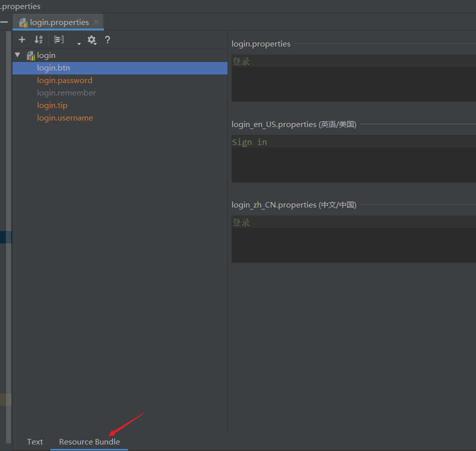The height and width of the screenshot is (451, 476).
Task: Click the bundle icon on the login.properties tab
Action: (22, 22)
